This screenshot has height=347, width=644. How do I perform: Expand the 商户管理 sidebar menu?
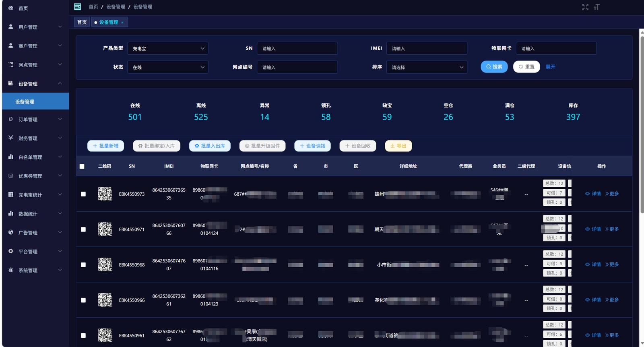35,46
